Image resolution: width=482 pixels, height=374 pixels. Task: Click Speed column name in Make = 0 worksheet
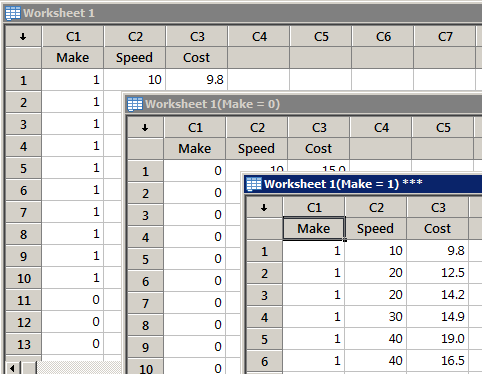pos(257,149)
